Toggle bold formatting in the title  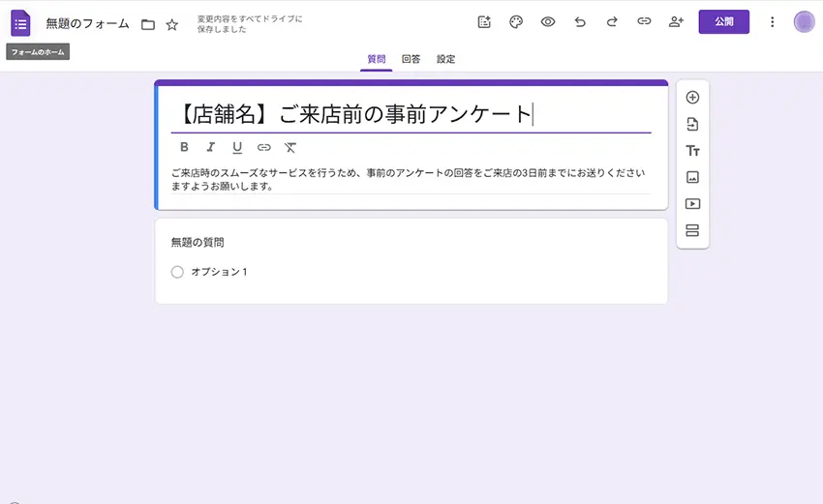coord(185,148)
